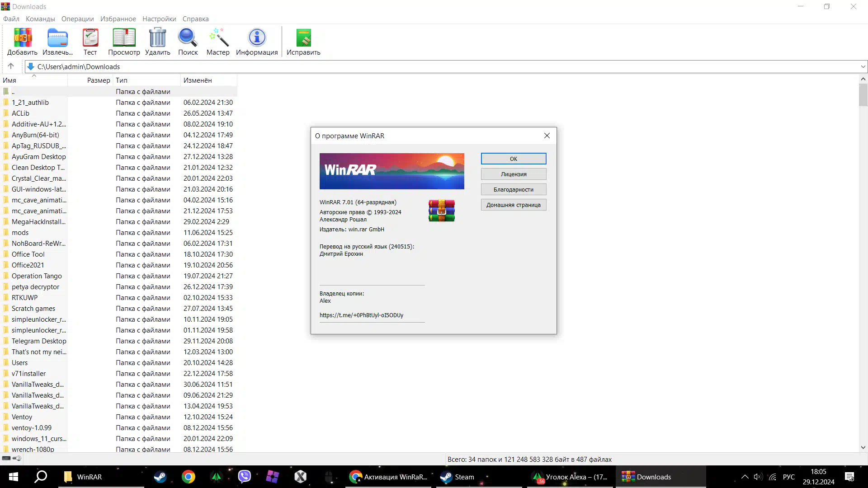This screenshot has width=868, height=488.
Task: Click the drive selector icon in status bar
Action: click(6, 458)
